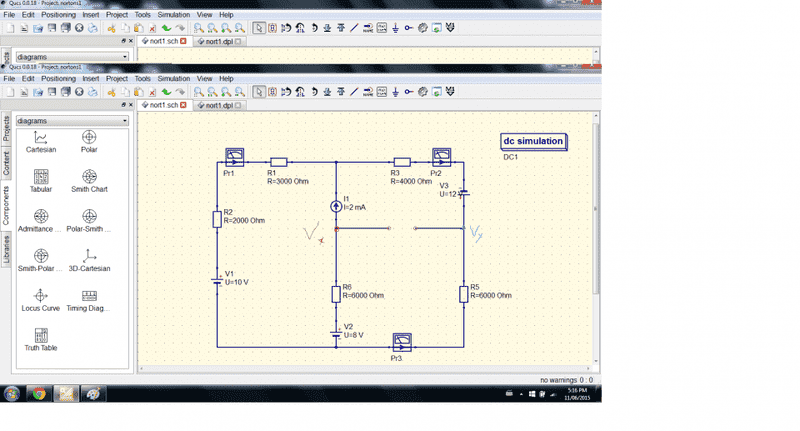Click the Cut scissors icon
800x431 pixels.
pyautogui.click(x=111, y=92)
